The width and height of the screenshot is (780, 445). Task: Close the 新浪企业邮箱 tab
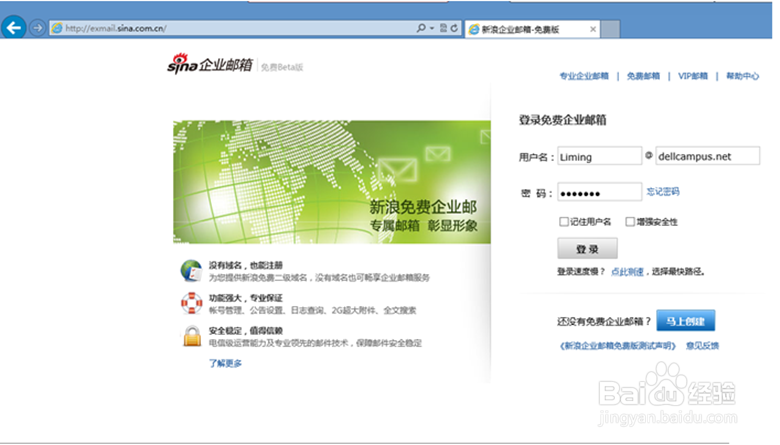click(592, 29)
